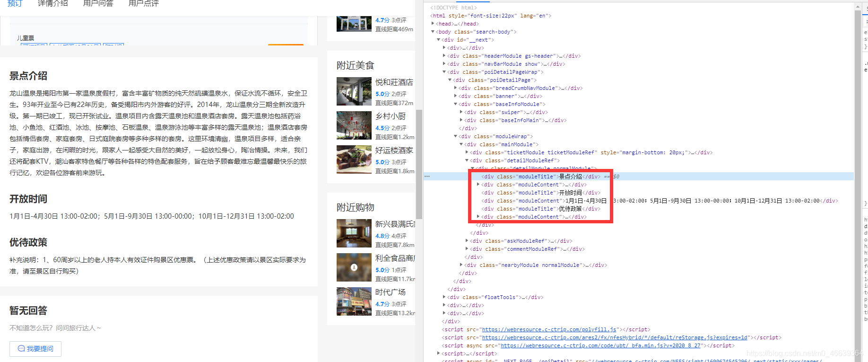
Task: Collapse the poiDetailPage node
Action: tap(450, 80)
